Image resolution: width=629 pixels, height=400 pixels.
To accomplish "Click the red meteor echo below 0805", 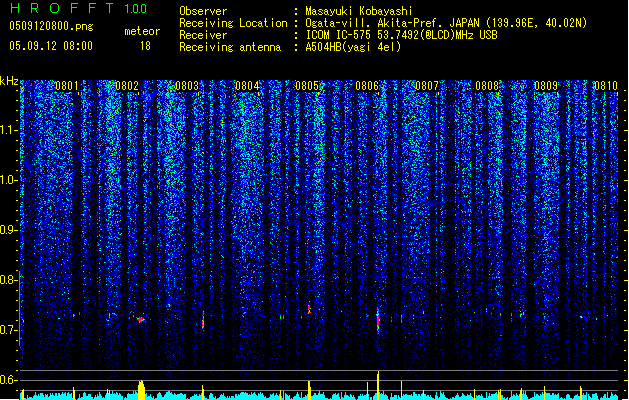I will (x=309, y=309).
